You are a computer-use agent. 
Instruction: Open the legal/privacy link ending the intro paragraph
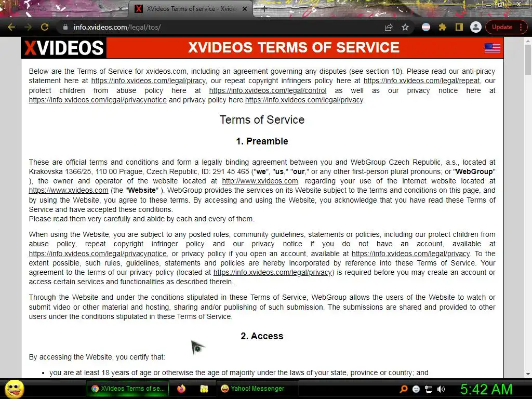[304, 100]
